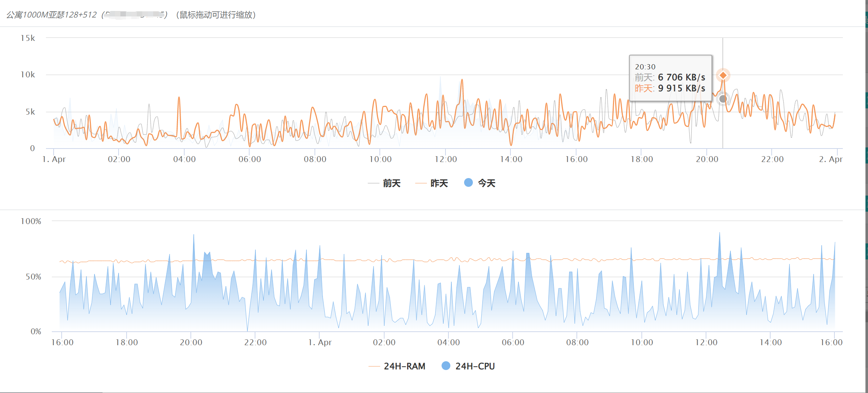Viewport: 868px width, 393px height.
Task: Click the 9 915 KB/s value in tooltip
Action: pos(682,88)
